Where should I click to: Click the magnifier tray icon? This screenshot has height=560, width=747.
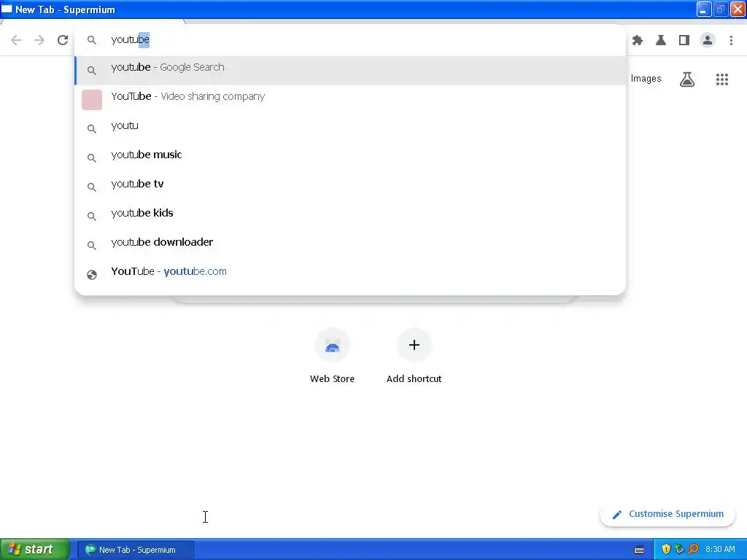click(693, 550)
